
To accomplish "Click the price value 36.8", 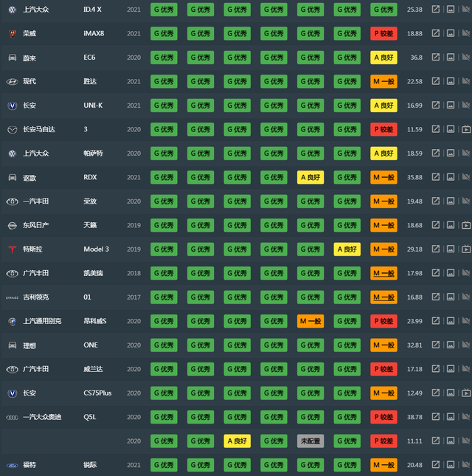I will click(416, 58).
